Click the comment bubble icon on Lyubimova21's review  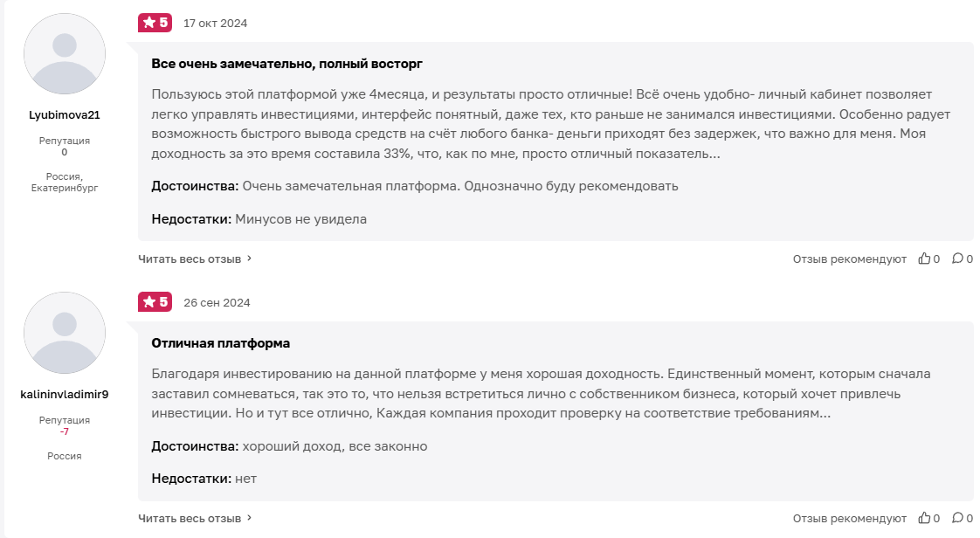coord(957,259)
